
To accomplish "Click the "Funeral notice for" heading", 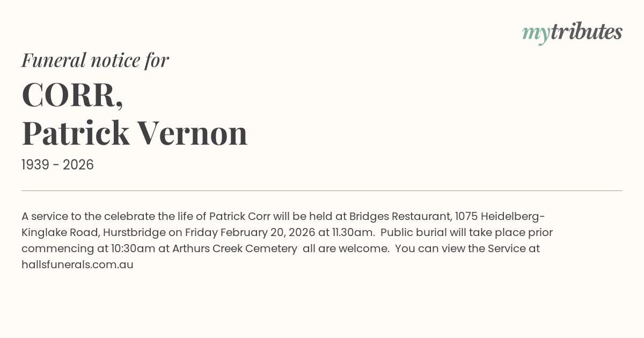I will [95, 60].
